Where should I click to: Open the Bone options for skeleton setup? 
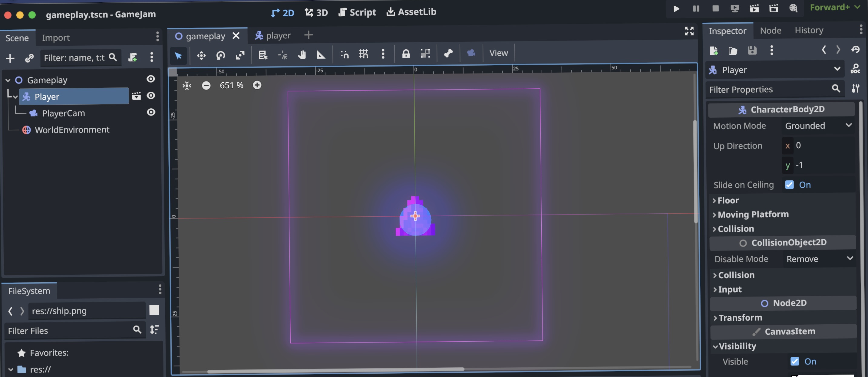[448, 53]
